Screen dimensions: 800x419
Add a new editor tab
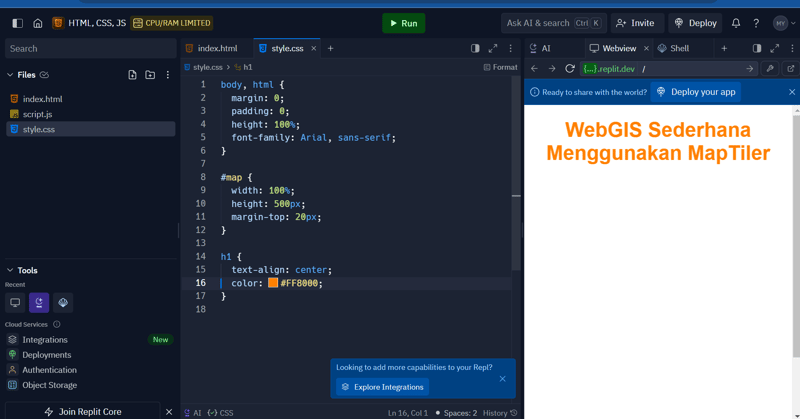(331, 48)
